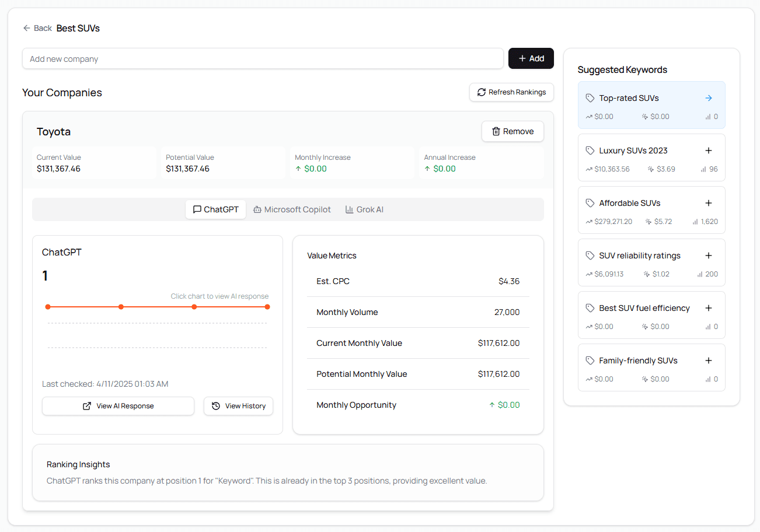Screen dimensions: 760x532
Task: Click the Best SUVs page title
Action: tap(78, 28)
